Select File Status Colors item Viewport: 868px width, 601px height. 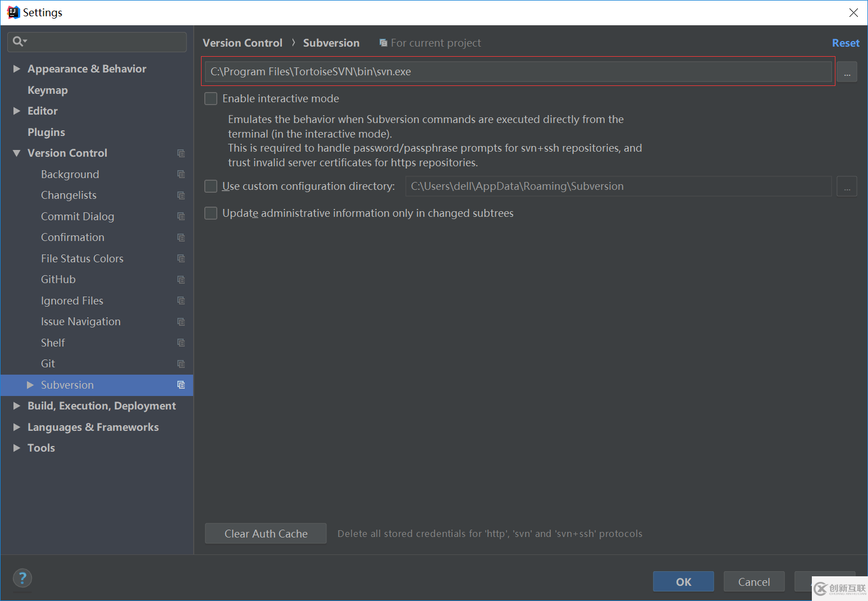point(82,259)
